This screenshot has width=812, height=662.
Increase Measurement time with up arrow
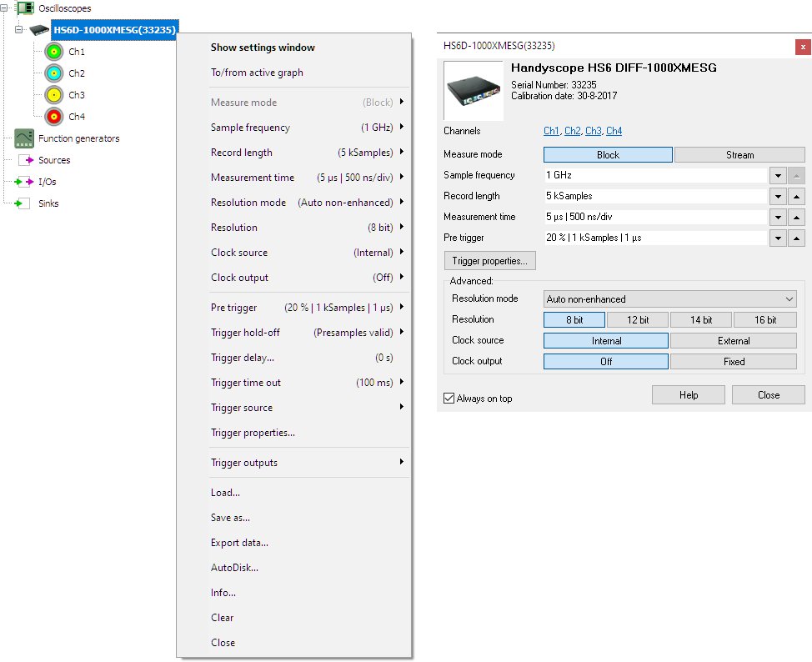click(796, 217)
